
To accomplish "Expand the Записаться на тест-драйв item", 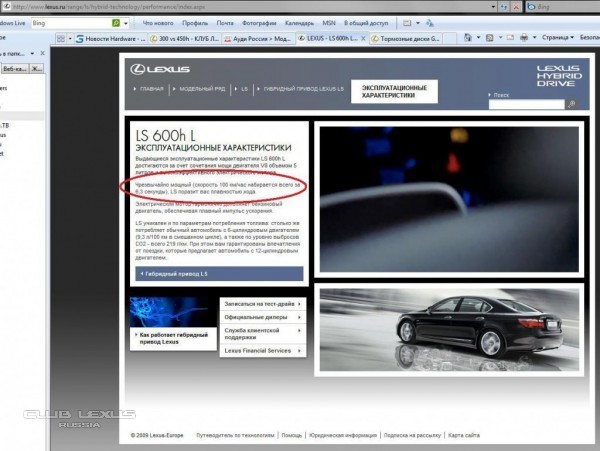I will (x=262, y=302).
